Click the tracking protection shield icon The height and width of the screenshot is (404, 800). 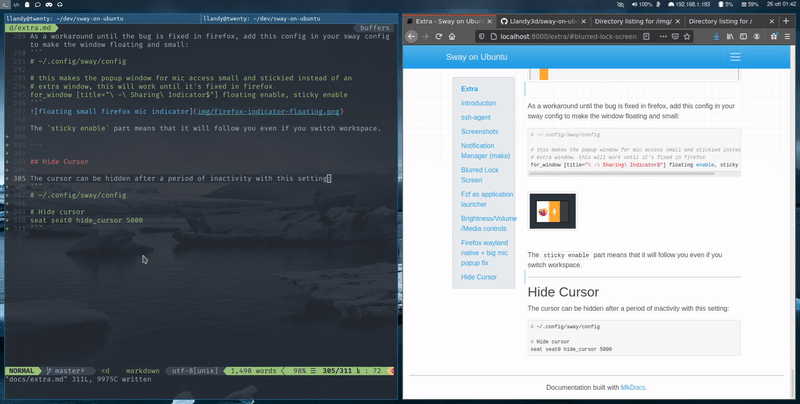481,37
